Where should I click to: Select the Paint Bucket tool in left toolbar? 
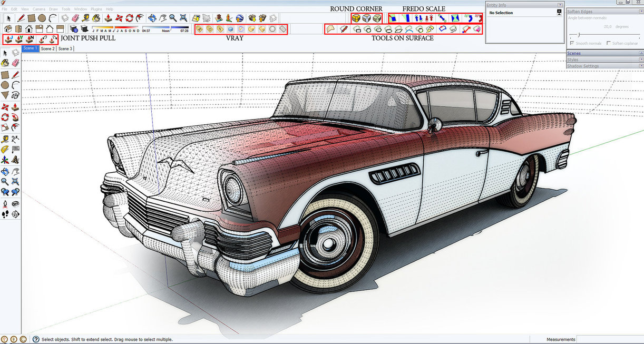[5, 63]
